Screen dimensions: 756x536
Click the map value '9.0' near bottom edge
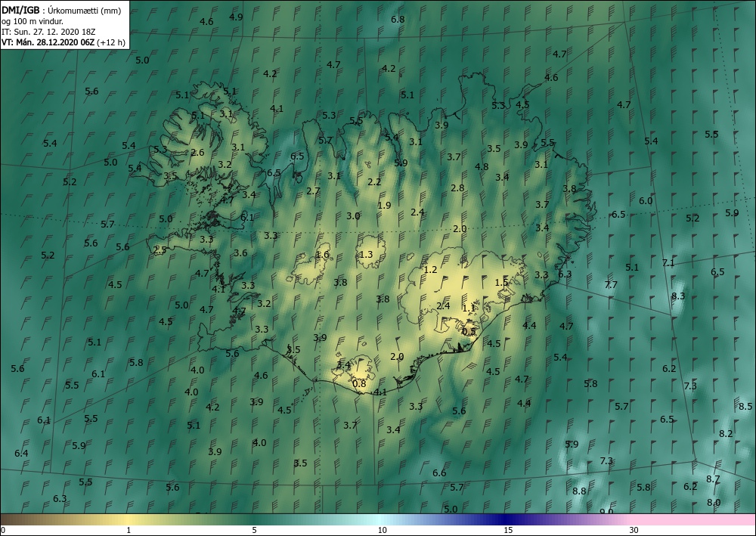click(x=606, y=511)
